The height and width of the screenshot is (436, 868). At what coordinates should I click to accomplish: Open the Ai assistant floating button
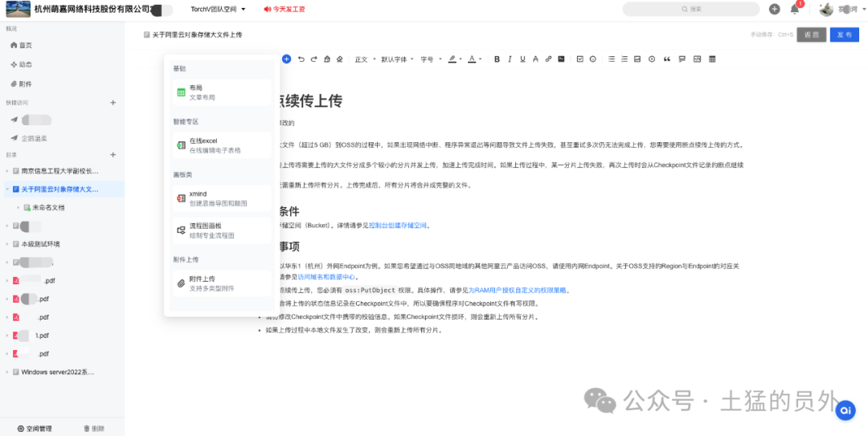click(845, 410)
